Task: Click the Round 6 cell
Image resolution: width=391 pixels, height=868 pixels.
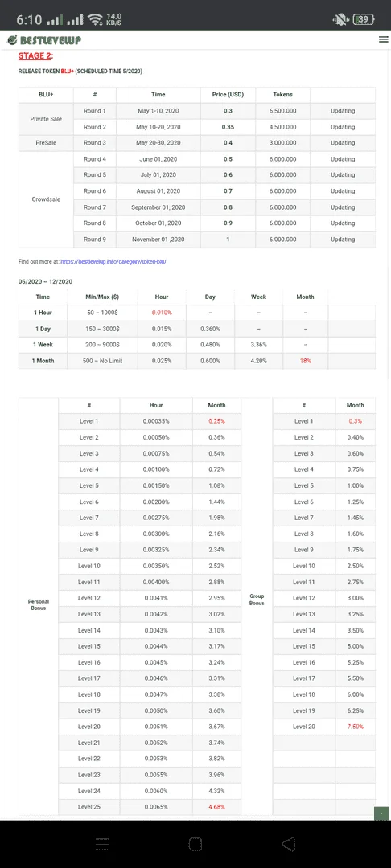Action: click(95, 191)
